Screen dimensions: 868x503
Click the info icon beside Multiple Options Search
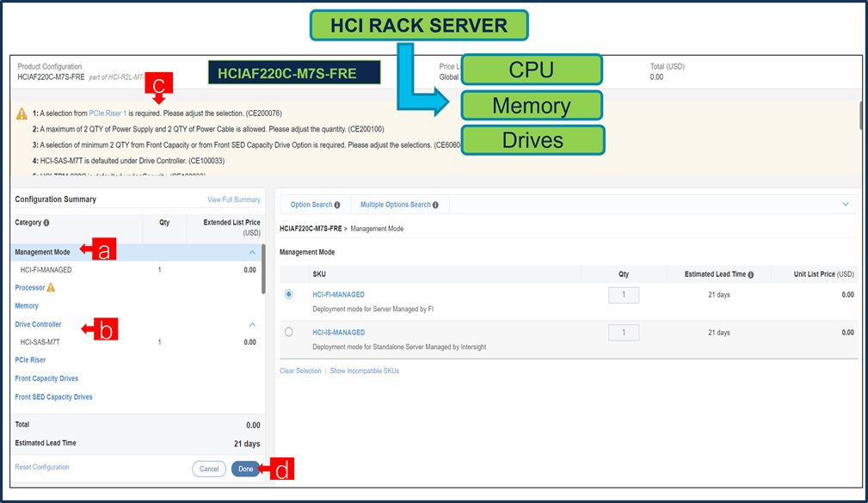[x=435, y=205]
